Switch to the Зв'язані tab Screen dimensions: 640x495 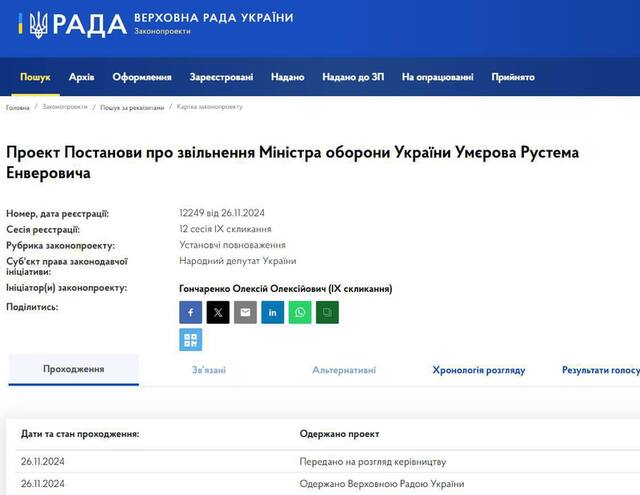click(x=209, y=370)
